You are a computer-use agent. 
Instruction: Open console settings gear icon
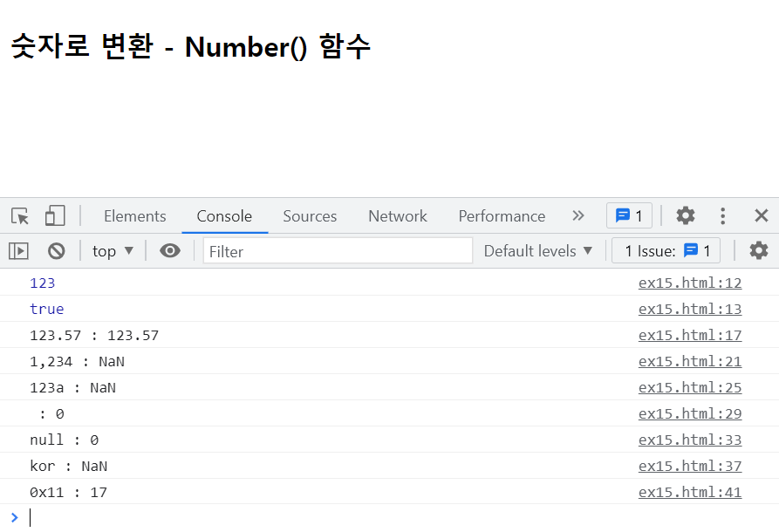[x=759, y=250]
